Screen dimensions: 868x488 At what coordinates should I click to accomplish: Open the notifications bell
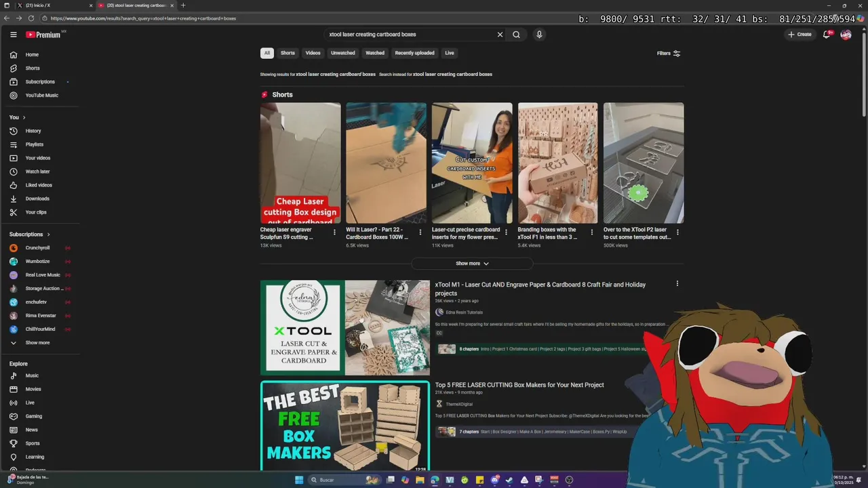click(x=826, y=35)
